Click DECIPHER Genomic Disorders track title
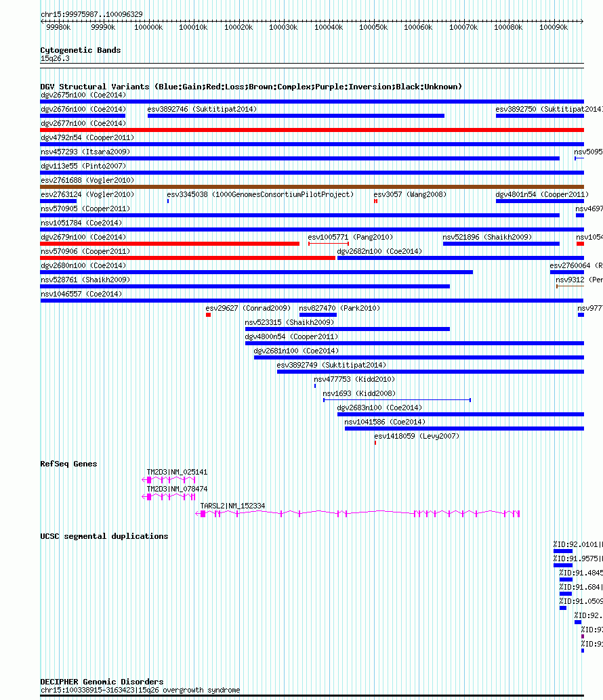This screenshot has width=603, height=700. pyautogui.click(x=102, y=682)
